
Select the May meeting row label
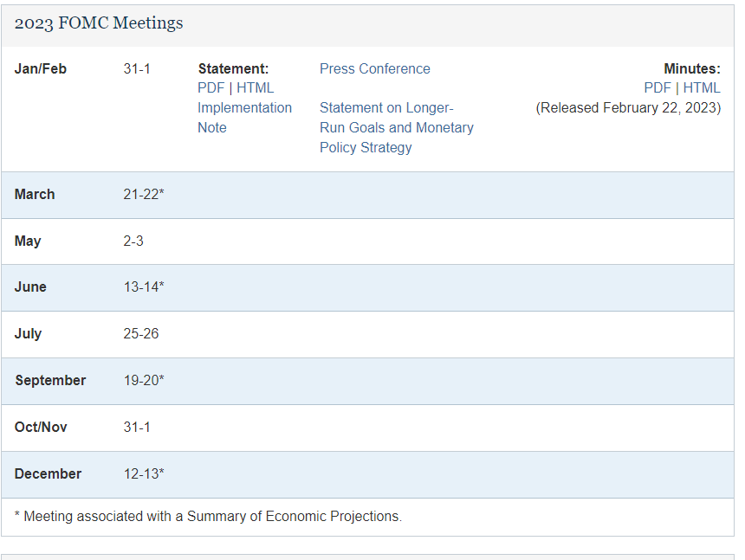point(28,241)
